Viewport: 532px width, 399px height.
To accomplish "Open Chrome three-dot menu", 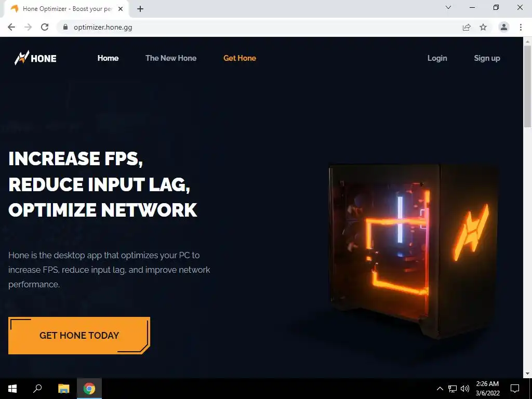I will (x=521, y=27).
